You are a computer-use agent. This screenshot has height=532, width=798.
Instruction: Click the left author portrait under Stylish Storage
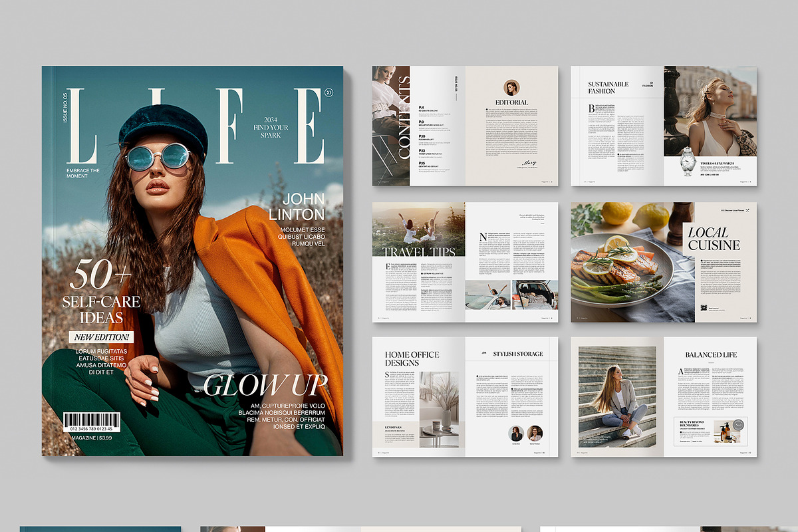(515, 434)
